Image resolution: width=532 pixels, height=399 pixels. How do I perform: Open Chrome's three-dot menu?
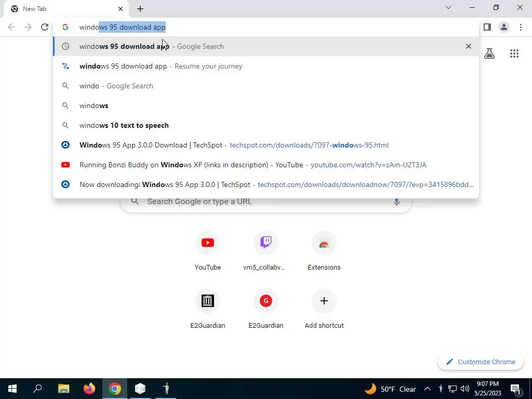click(521, 27)
